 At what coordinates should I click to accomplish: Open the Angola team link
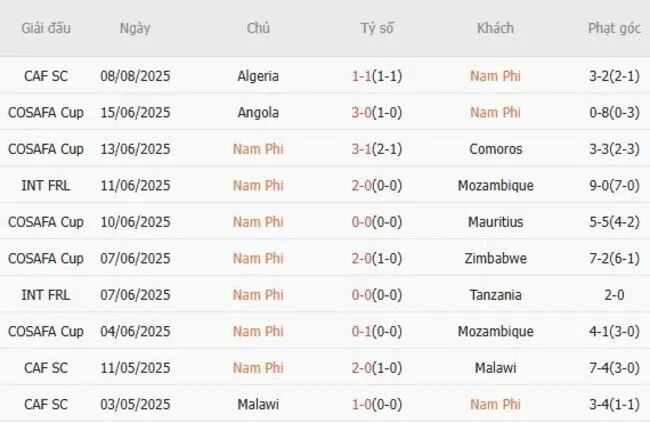coord(258,112)
